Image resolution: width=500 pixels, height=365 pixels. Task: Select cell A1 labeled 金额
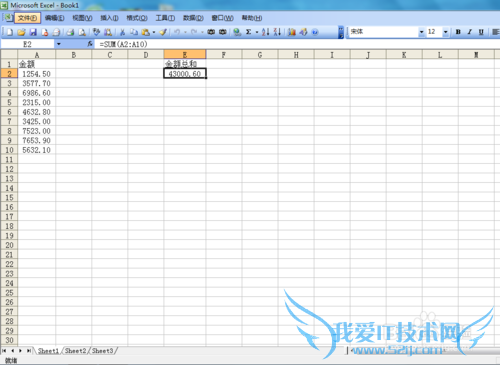pos(37,64)
